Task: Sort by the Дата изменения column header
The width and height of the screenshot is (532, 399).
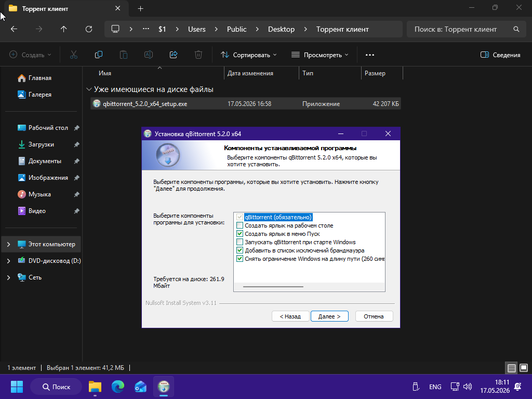Action: (x=261, y=73)
